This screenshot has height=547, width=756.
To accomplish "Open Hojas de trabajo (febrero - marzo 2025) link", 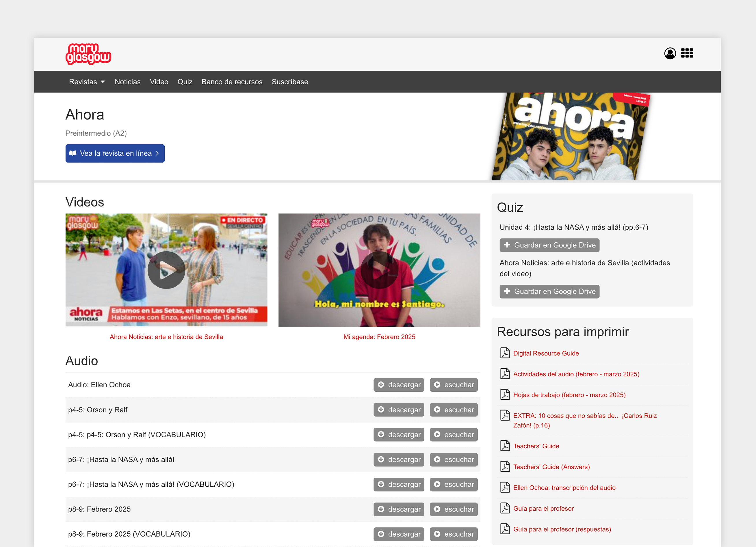I will click(569, 395).
